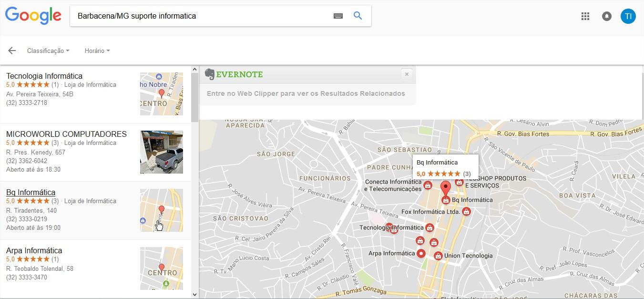The image size is (644, 299).
Task: Click phone number (32) 3333-2718
Action: tap(27, 103)
